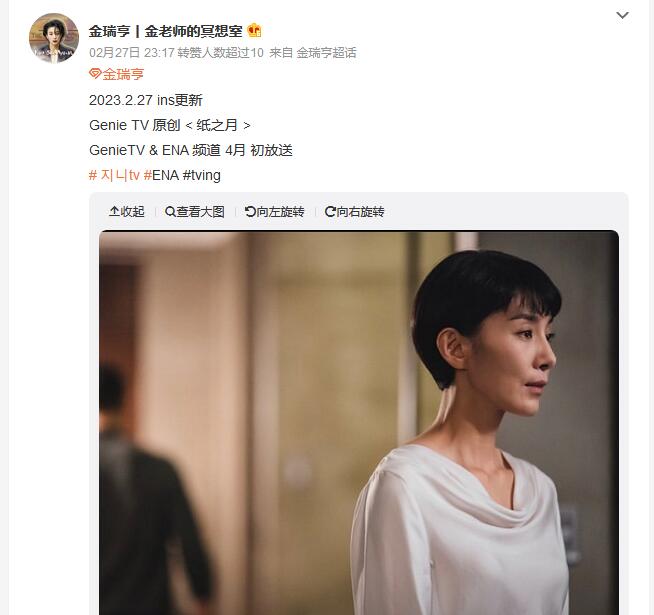This screenshot has height=615, width=654.
Task: Click the super topic diamond icon
Action: click(x=95, y=74)
